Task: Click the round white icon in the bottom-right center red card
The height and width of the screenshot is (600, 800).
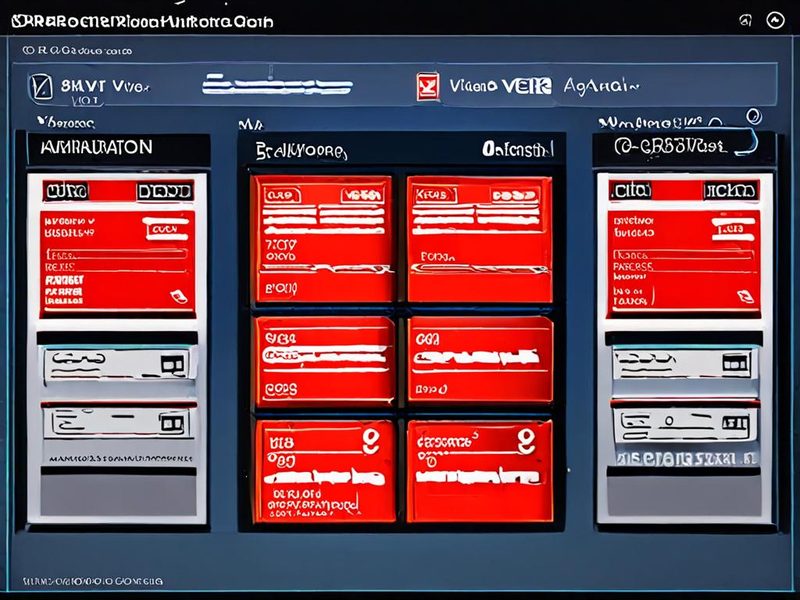Action: pyautogui.click(x=526, y=441)
